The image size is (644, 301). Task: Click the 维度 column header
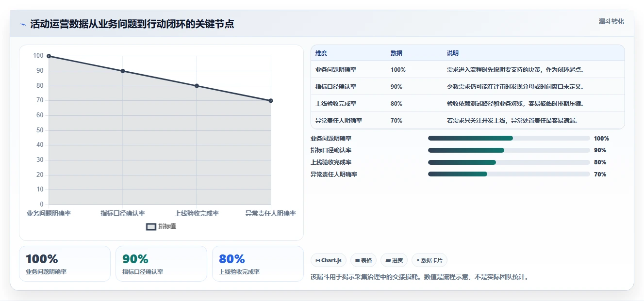(x=321, y=53)
